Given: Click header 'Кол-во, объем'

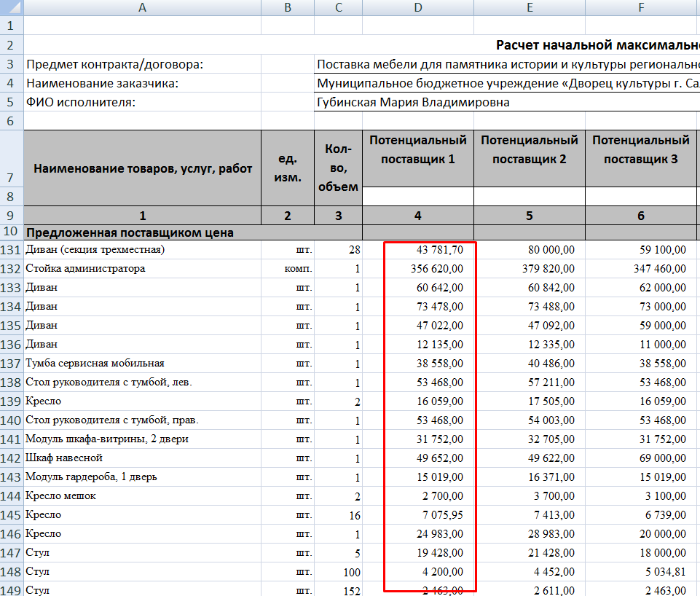Looking at the screenshot, I should 339,168.
